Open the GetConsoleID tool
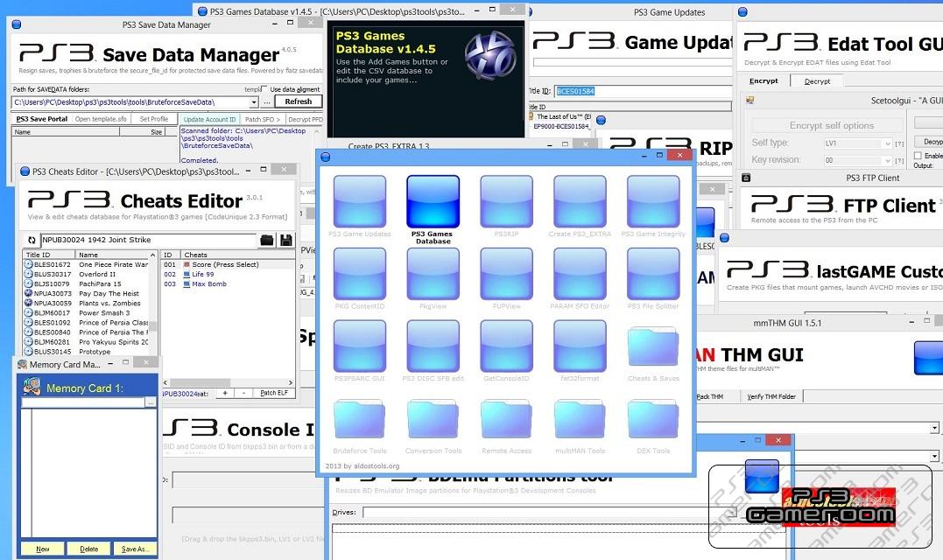Viewport: 943px width, 560px height. click(x=506, y=347)
